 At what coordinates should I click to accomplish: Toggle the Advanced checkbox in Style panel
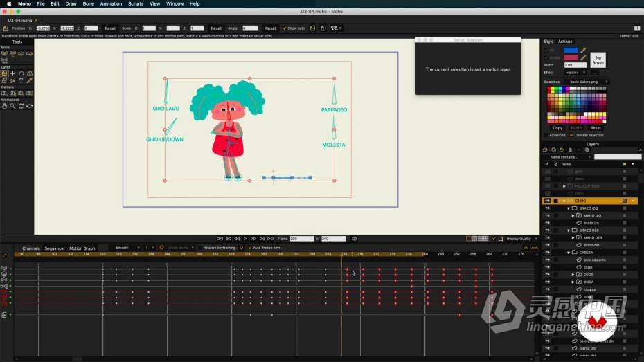(546, 135)
